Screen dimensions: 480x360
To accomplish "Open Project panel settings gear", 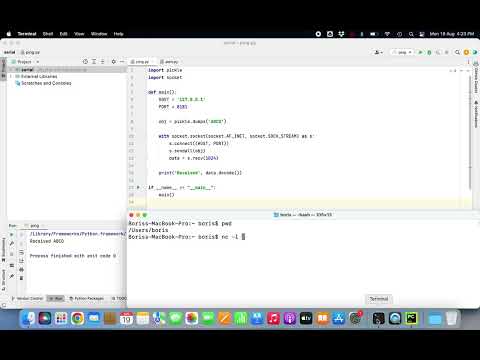I will pyautogui.click(x=113, y=62).
